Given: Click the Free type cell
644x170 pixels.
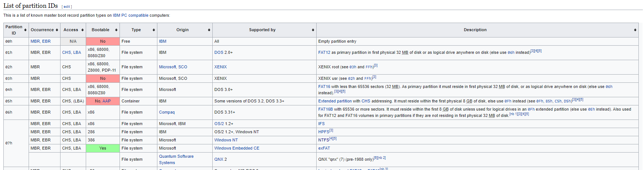Looking at the screenshot, I should click(138, 41).
